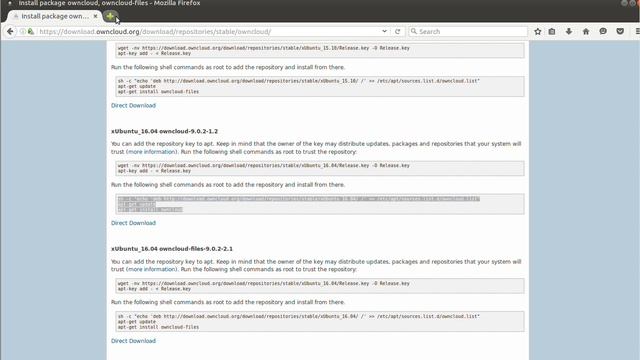Go back using the Firefox back arrow
This screenshot has height=360, width=640.
(x=10, y=31)
